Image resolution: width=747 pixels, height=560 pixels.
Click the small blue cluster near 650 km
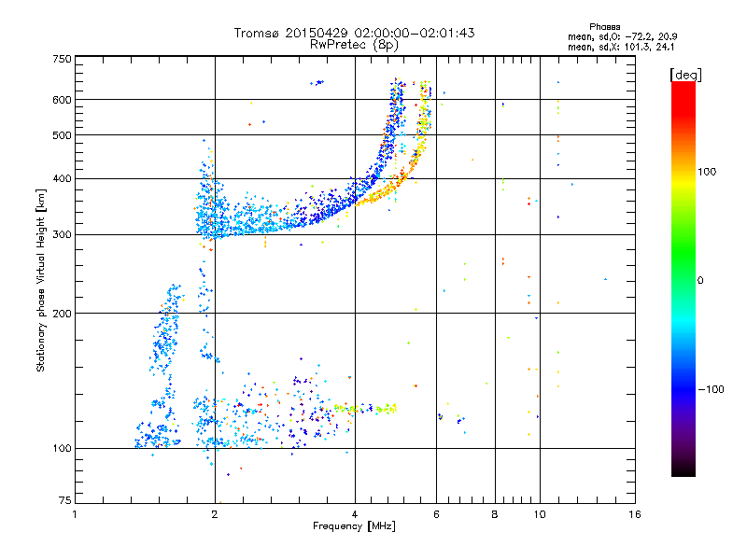click(317, 82)
